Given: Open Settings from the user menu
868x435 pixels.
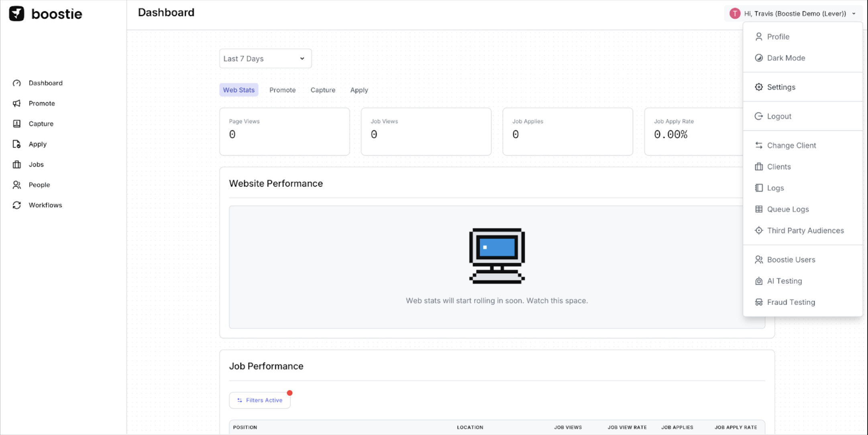Looking at the screenshot, I should [780, 87].
